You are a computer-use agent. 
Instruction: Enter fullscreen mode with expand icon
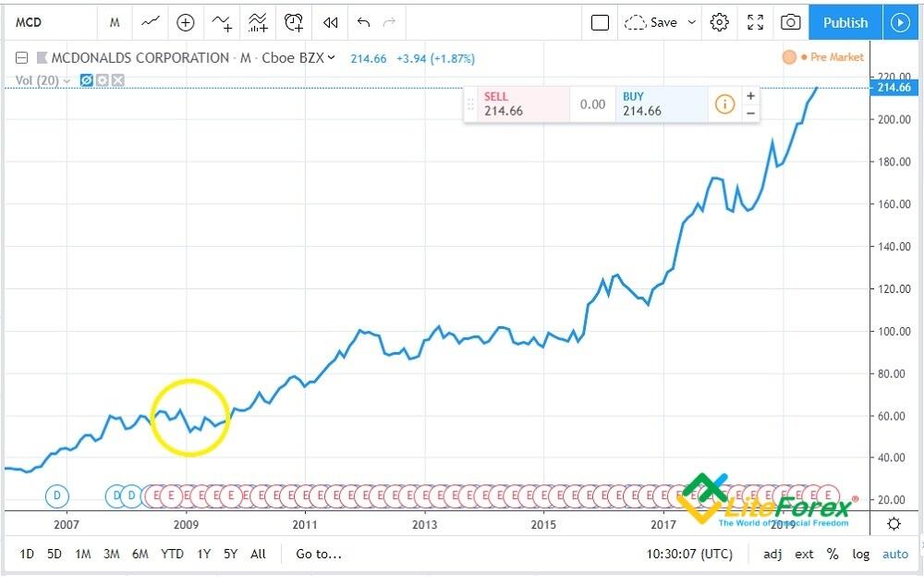[x=755, y=21]
